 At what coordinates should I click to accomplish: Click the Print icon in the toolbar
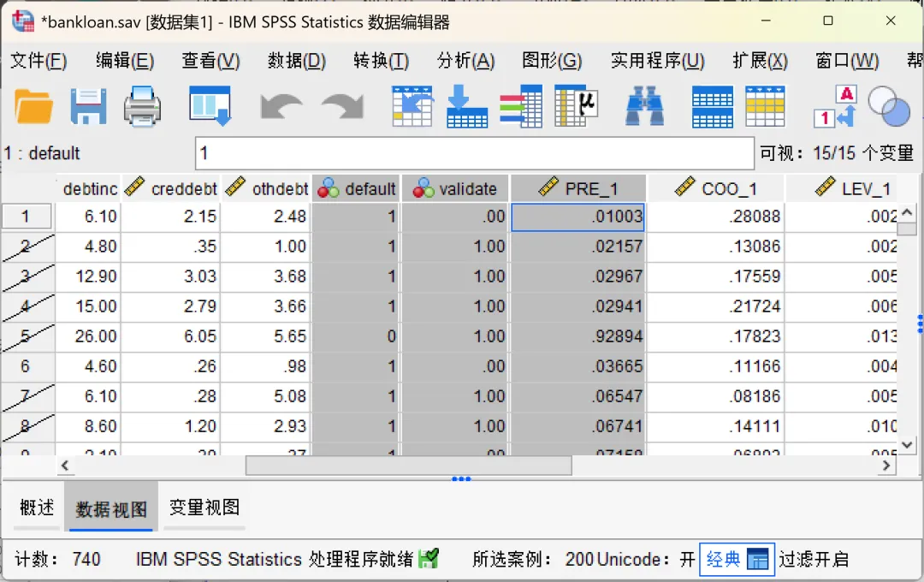coord(142,107)
